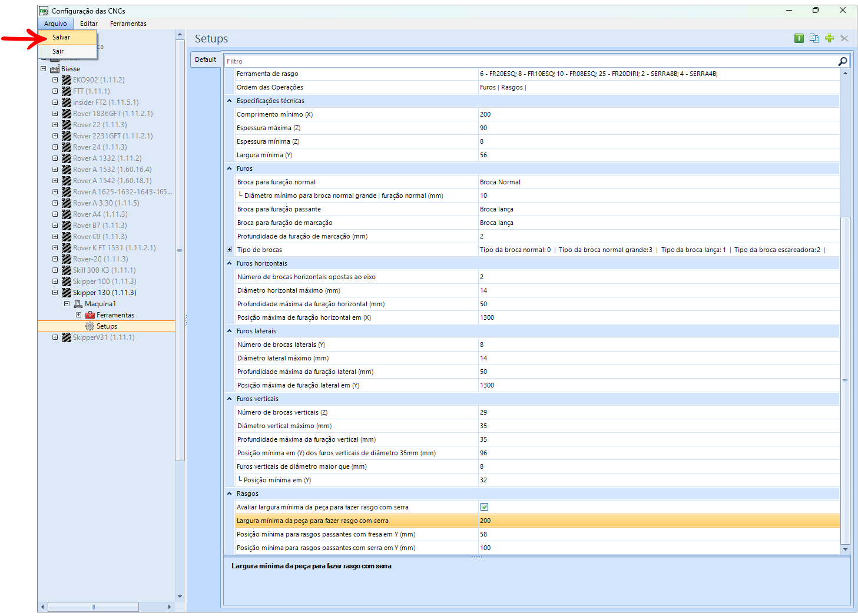Click the Maquina1 machine icon
This screenshot has height=616, width=858.
coord(78,304)
